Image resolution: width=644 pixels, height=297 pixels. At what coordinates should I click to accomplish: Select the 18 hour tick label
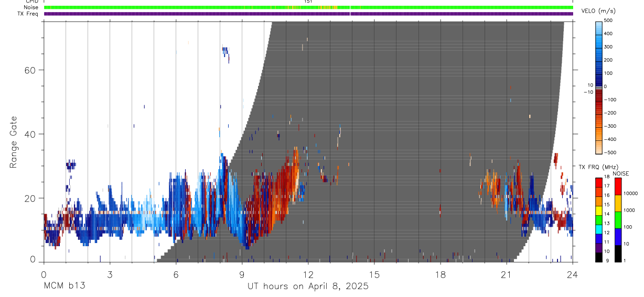point(441,274)
